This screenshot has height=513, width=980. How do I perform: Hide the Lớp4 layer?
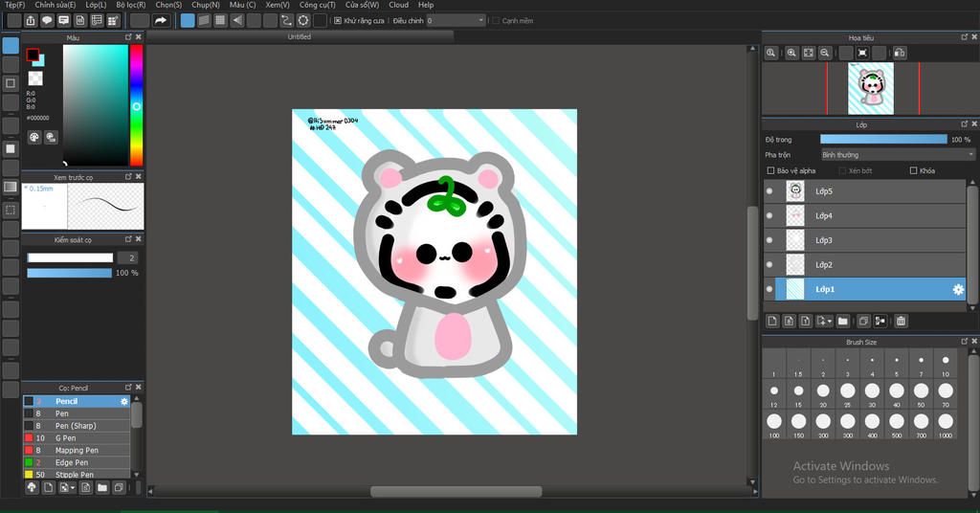[x=769, y=215]
